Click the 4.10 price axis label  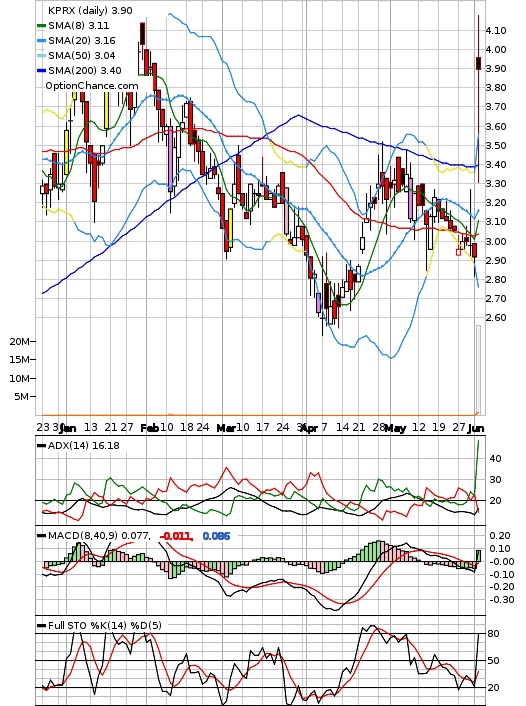pyautogui.click(x=495, y=31)
